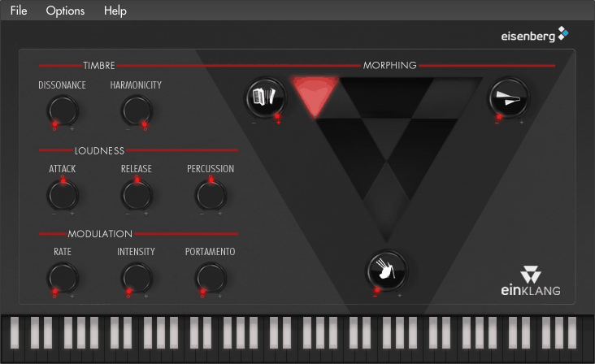
Task: Click the Rate knob
Action: (63, 278)
